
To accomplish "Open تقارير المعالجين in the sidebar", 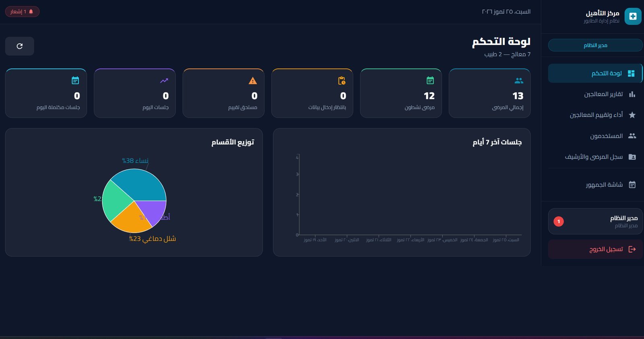I will point(595,94).
